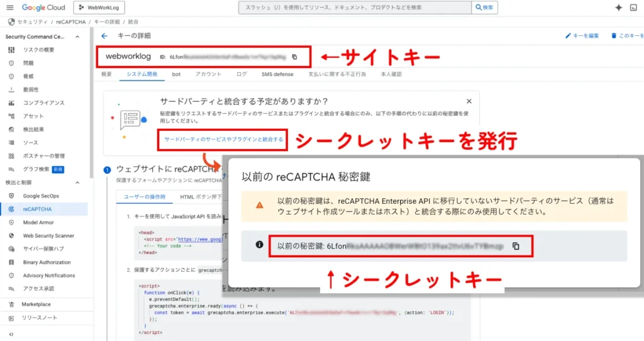Switch to the SMS defense tab
644x341 pixels.
pos(277,74)
